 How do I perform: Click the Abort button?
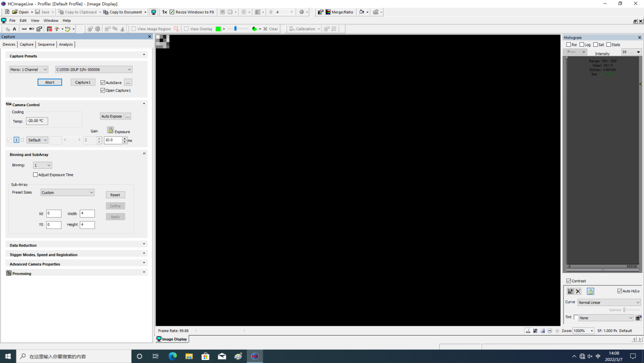[50, 82]
